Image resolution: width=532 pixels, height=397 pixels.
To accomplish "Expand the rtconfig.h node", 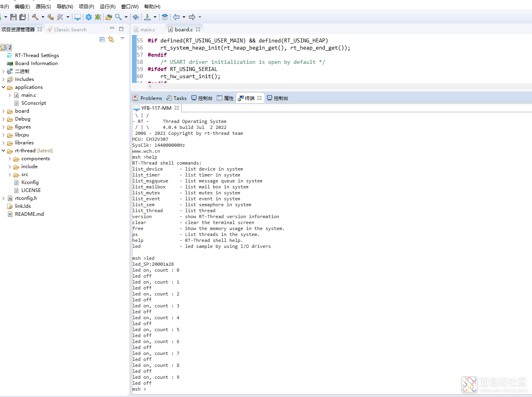I will pyautogui.click(x=4, y=198).
